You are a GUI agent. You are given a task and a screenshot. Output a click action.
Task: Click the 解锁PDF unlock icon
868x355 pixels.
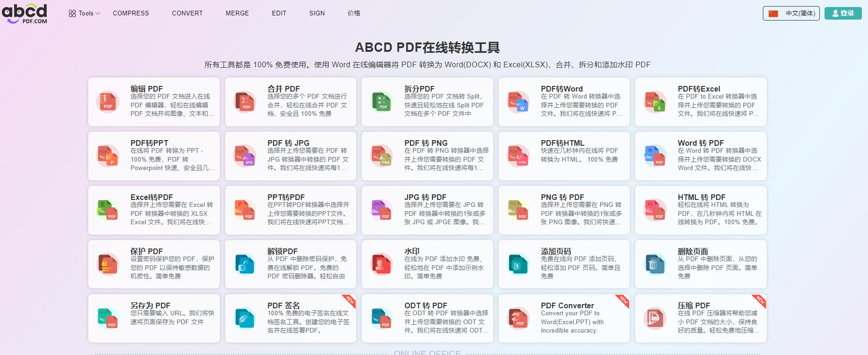tap(245, 264)
